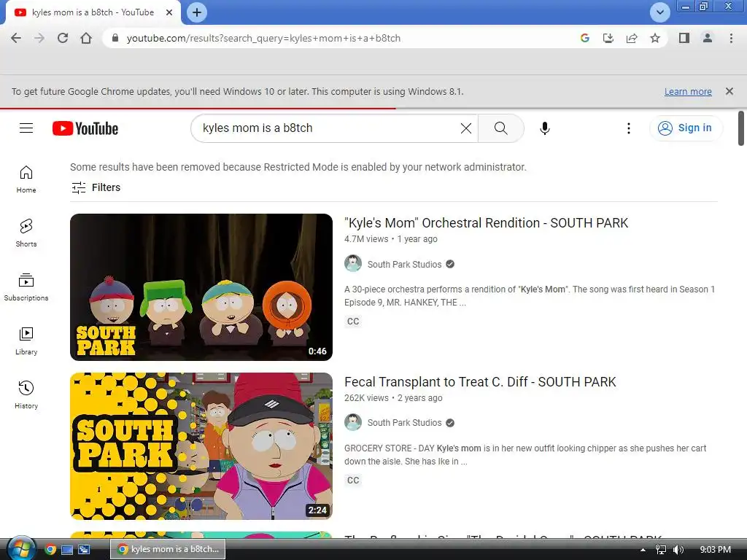Image resolution: width=747 pixels, height=560 pixels.
Task: Clear the search query with the X
Action: (466, 128)
